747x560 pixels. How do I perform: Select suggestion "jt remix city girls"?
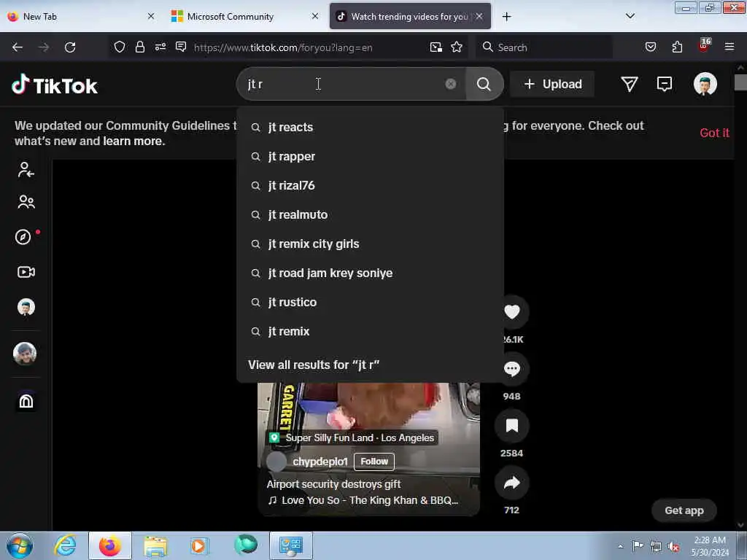[370, 244]
